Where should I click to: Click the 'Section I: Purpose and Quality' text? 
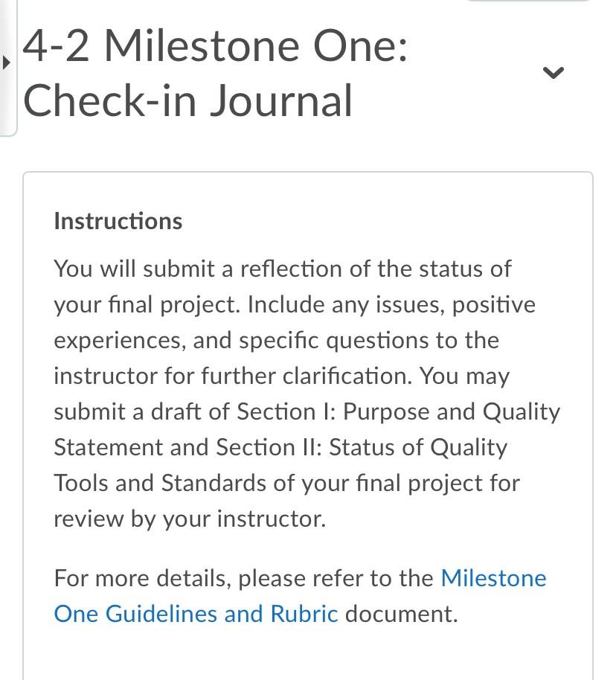point(398,411)
